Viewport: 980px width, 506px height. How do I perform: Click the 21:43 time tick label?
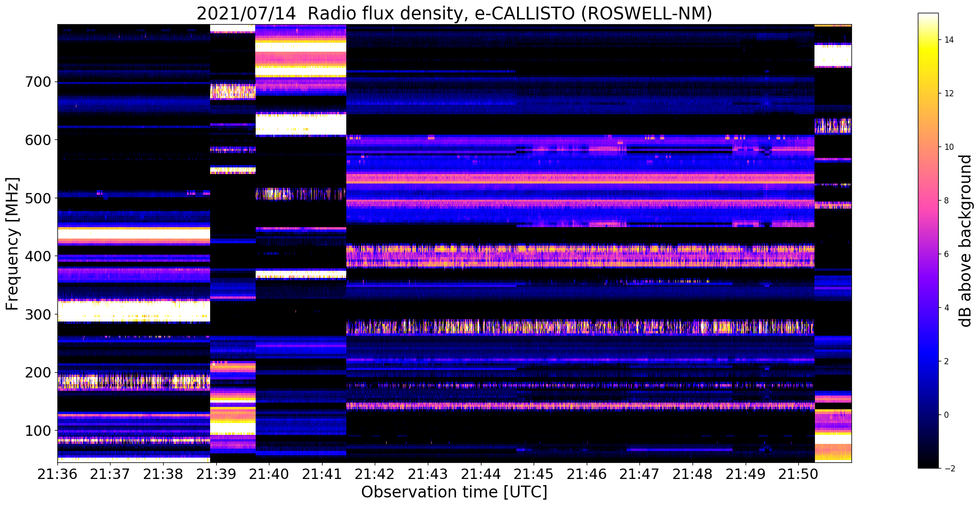428,474
